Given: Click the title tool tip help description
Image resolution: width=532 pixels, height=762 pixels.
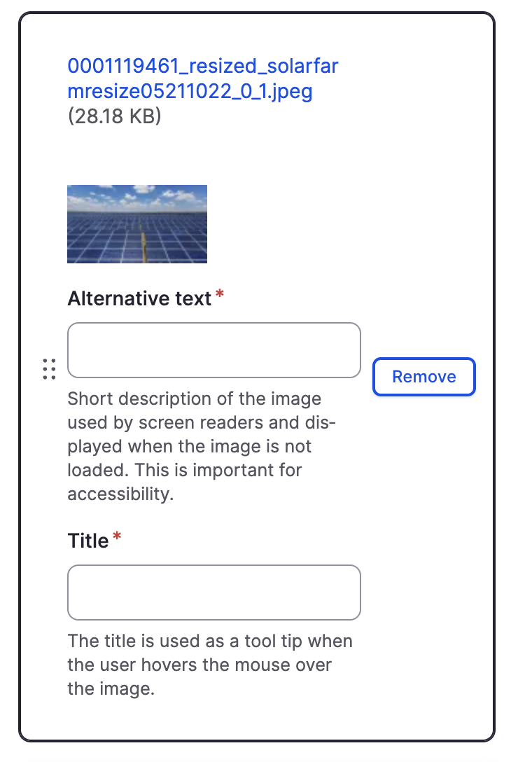Looking at the screenshot, I should pos(209,665).
